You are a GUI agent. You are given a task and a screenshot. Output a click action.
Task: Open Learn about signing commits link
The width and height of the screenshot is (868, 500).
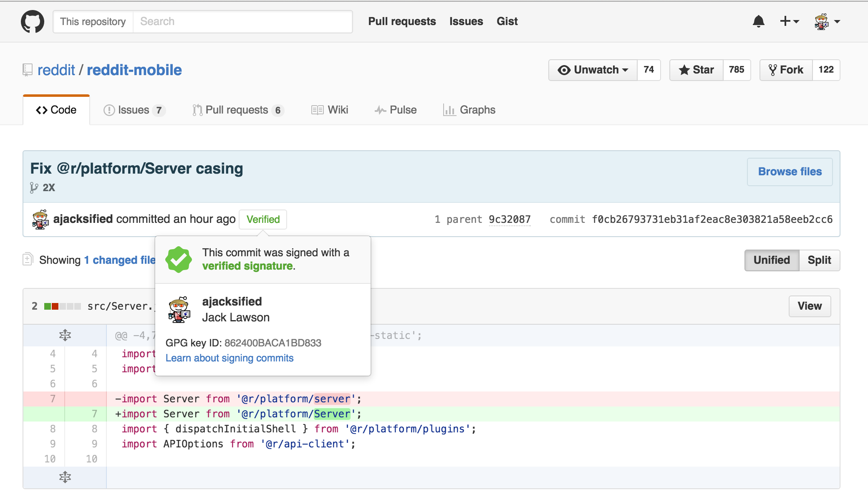[x=230, y=358]
